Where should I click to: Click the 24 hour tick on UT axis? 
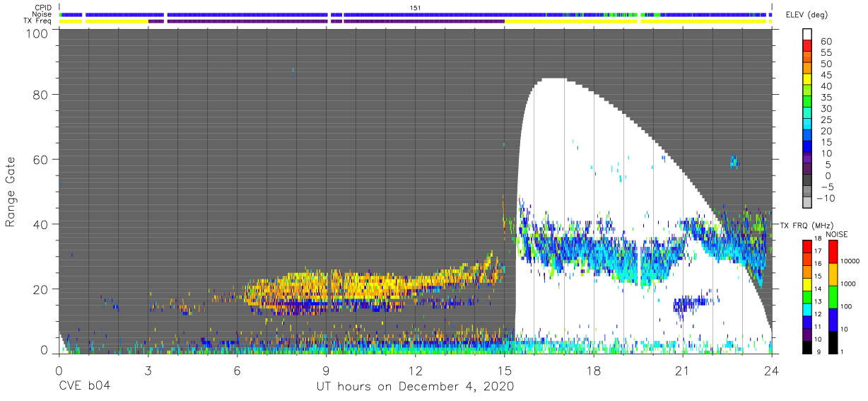click(x=772, y=370)
